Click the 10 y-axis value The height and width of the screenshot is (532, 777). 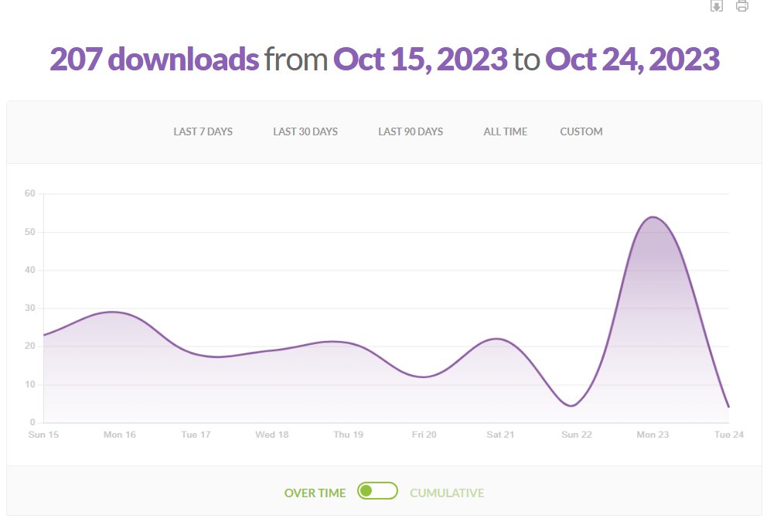pyautogui.click(x=29, y=384)
